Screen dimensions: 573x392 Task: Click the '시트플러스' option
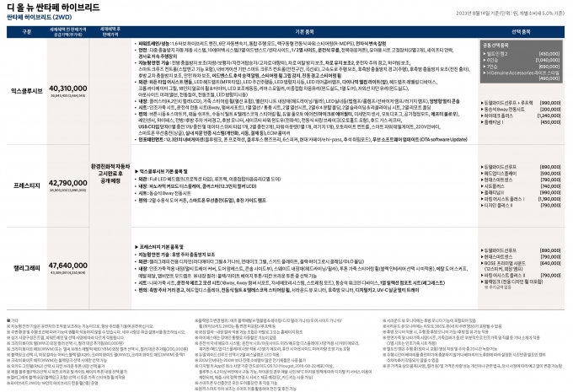[x=493, y=186]
